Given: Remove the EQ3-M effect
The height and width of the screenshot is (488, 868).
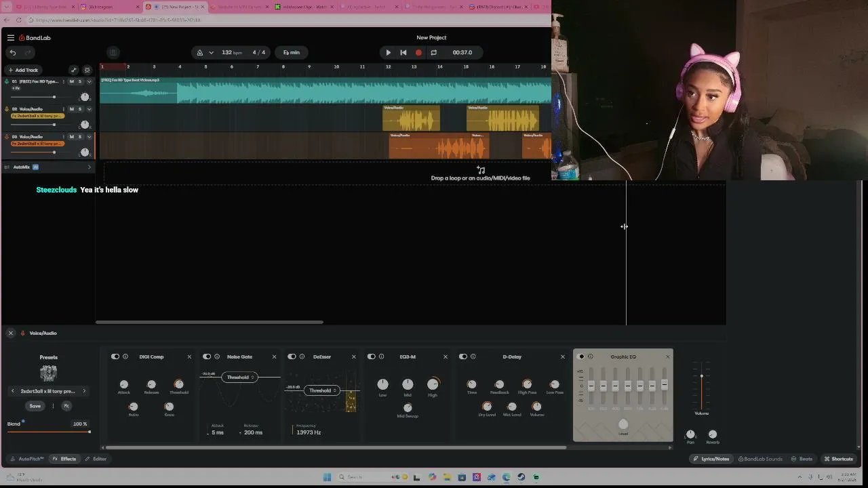Looking at the screenshot, I should pos(445,357).
